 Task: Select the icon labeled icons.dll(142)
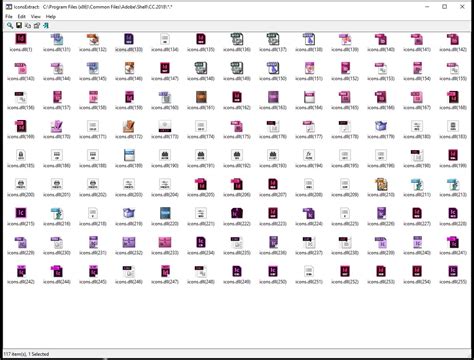pos(453,39)
